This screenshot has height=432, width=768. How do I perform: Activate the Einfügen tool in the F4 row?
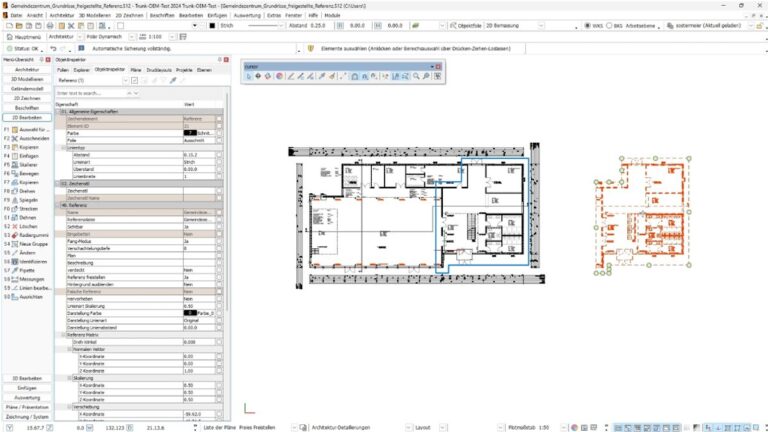coord(24,156)
